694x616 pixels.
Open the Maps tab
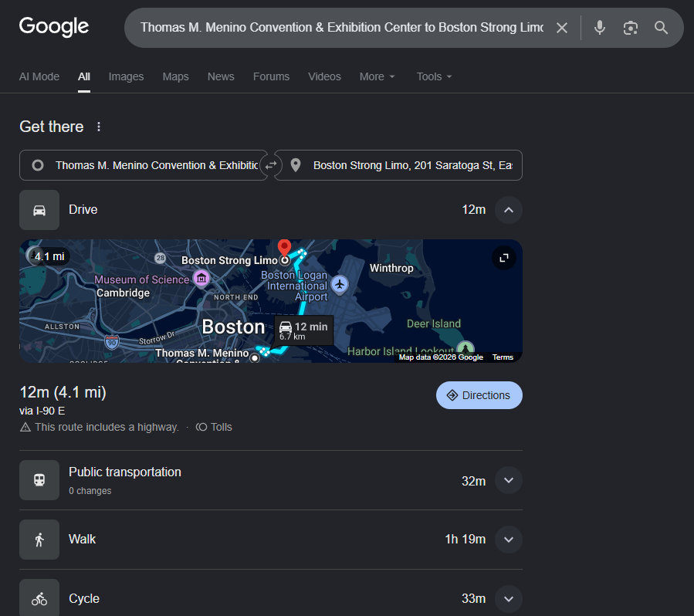(x=176, y=76)
